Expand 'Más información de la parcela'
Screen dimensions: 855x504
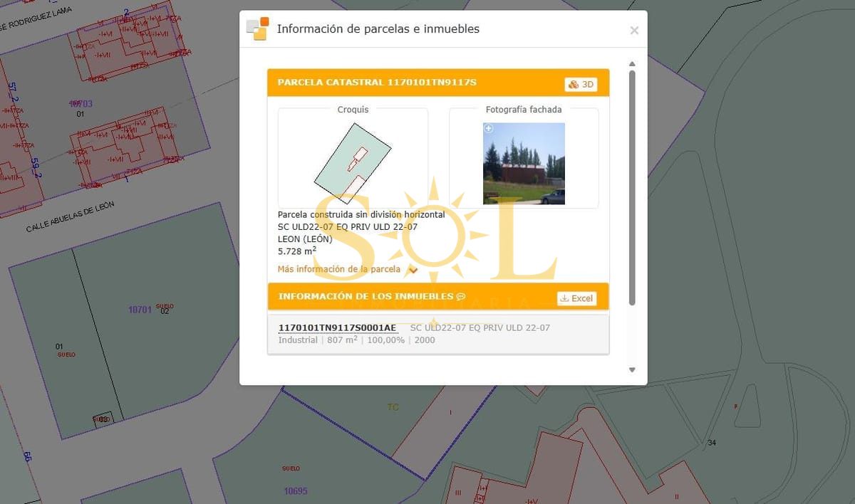coord(347,270)
